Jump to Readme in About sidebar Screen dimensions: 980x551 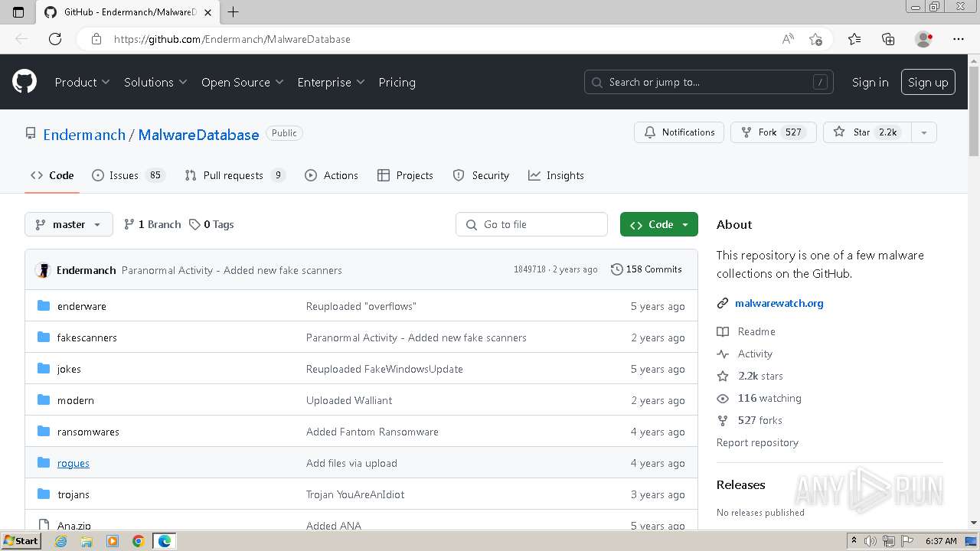746,331
